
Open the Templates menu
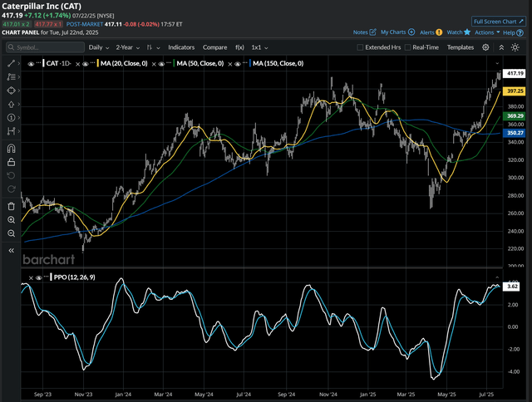(x=461, y=47)
